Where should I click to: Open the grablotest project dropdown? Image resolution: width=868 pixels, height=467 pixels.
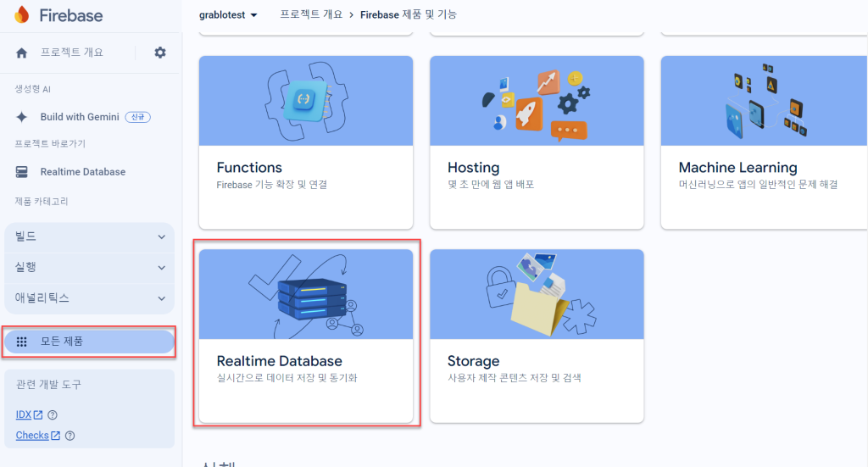pyautogui.click(x=228, y=15)
